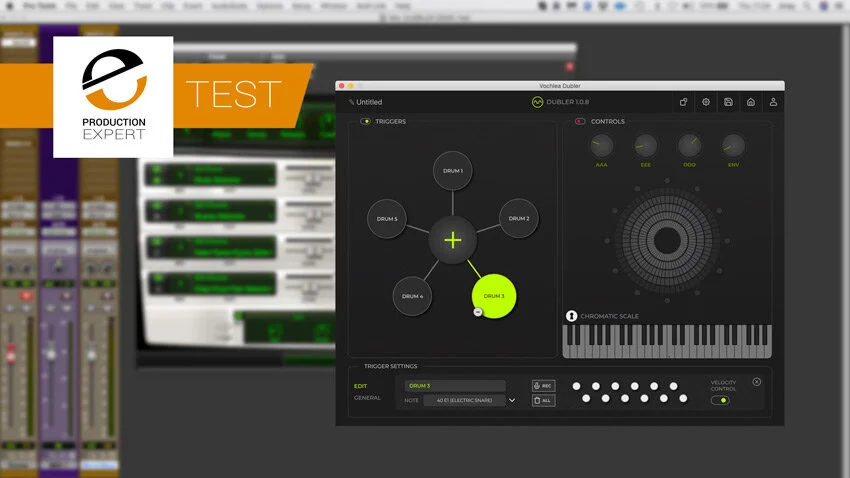This screenshot has width=850, height=478.
Task: Open the user account icon
Action: 774,102
